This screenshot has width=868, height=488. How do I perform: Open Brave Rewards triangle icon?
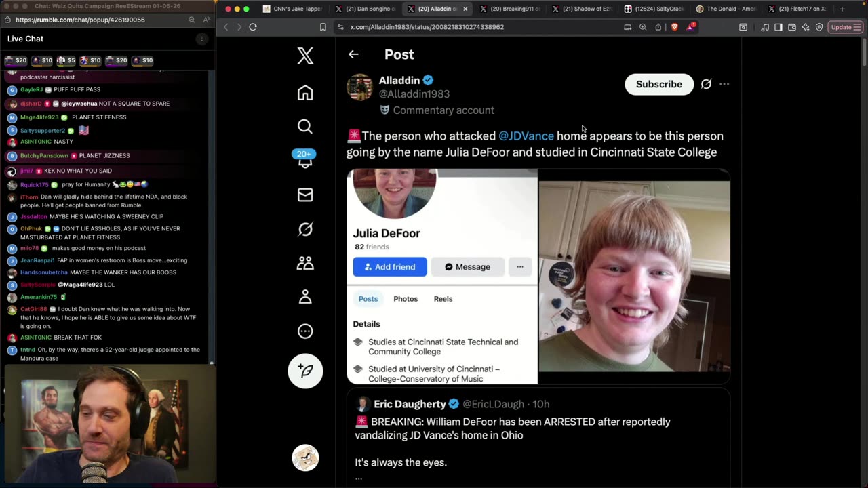[x=690, y=26]
